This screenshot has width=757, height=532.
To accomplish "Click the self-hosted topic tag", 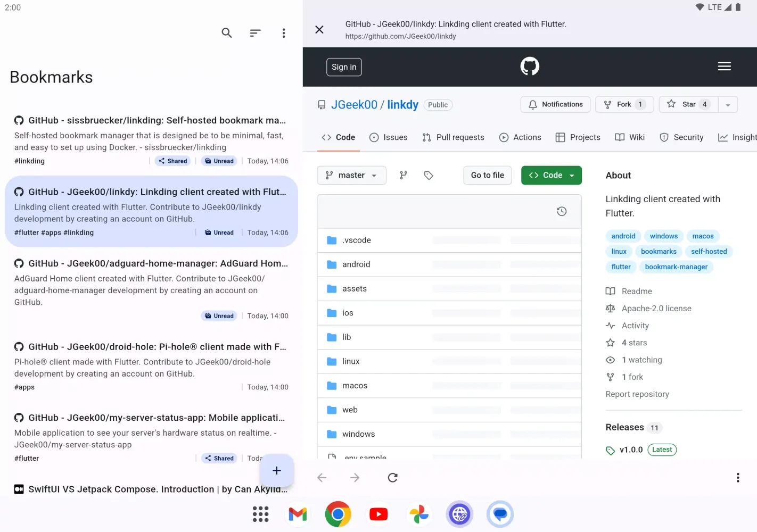I will (x=709, y=252).
